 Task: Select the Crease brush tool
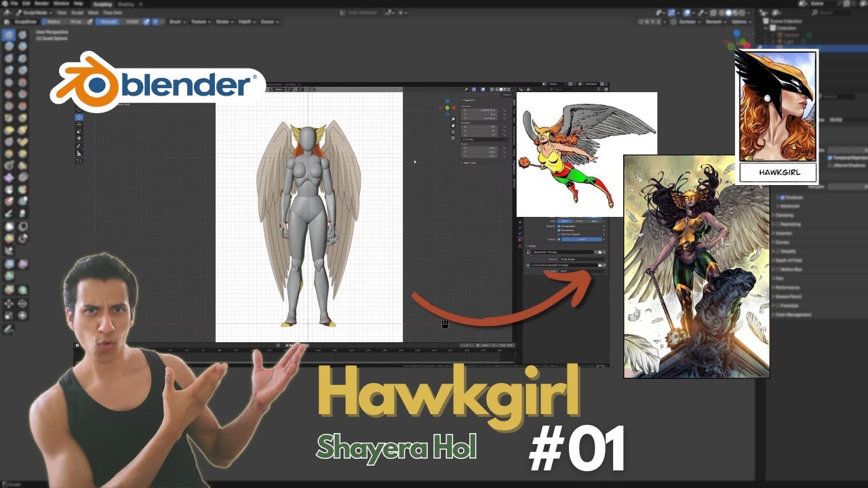click(x=9, y=82)
